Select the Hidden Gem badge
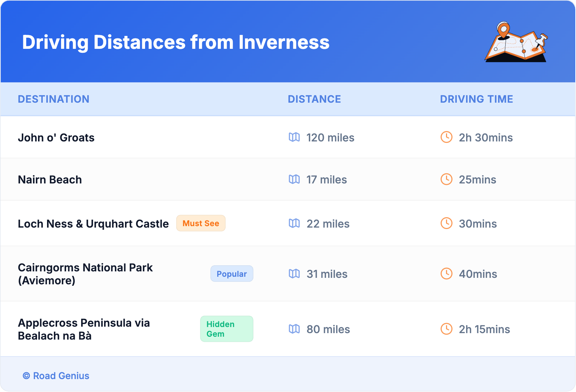This screenshot has width=576, height=392. coord(227,329)
